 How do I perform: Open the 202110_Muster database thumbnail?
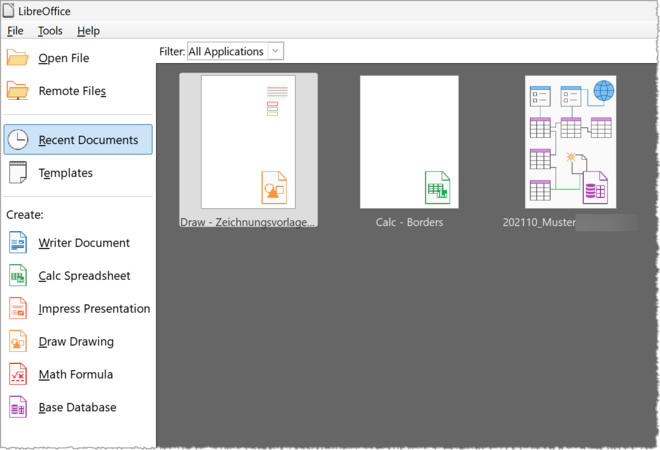570,142
